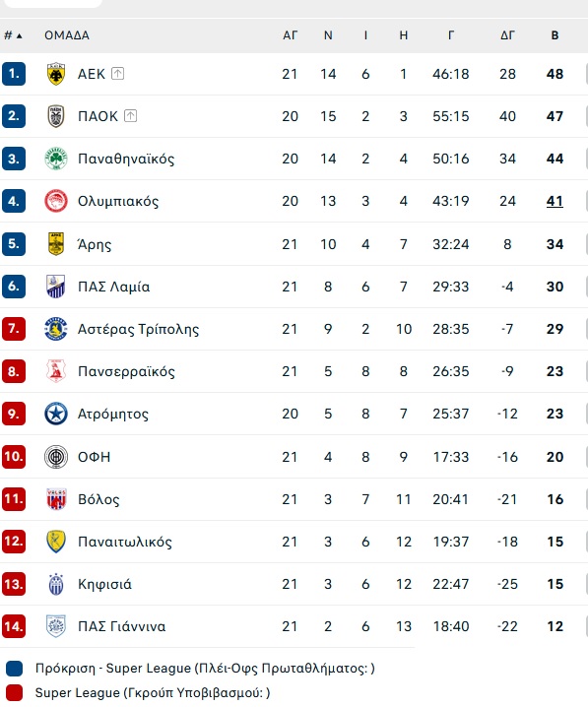Click the rank 14 red badge
588x707 pixels.
[x=14, y=626]
